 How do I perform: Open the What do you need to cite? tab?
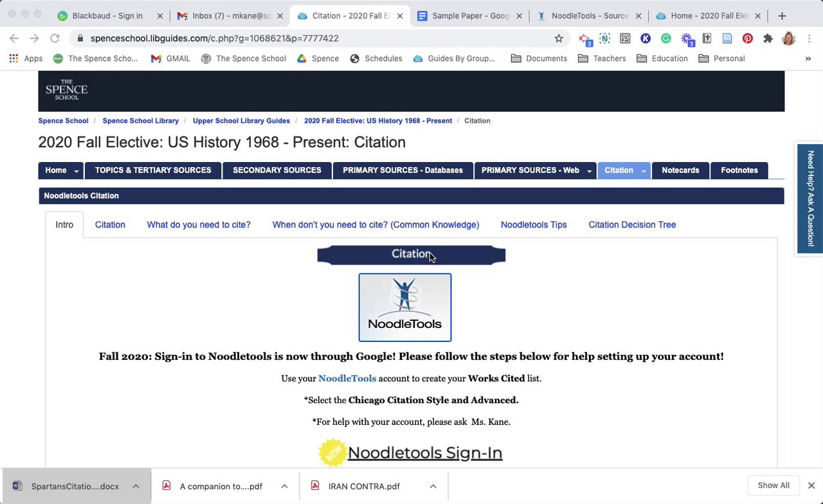(x=199, y=224)
